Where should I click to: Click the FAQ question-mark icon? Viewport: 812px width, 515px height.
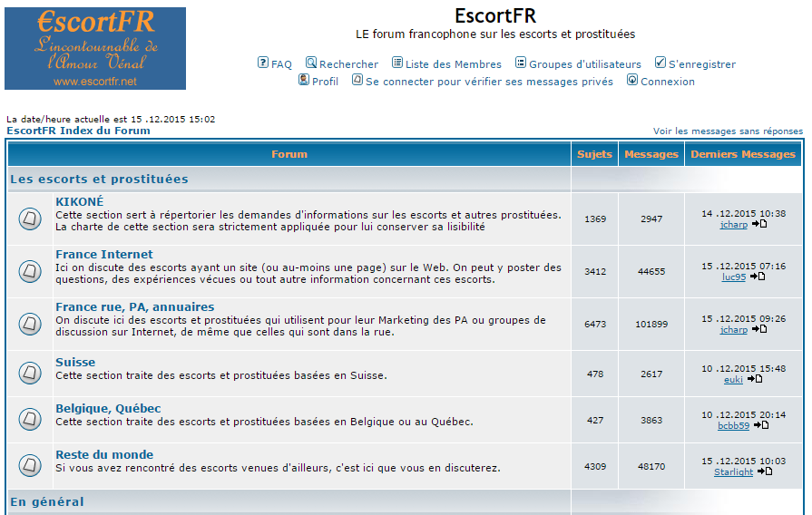[263, 63]
